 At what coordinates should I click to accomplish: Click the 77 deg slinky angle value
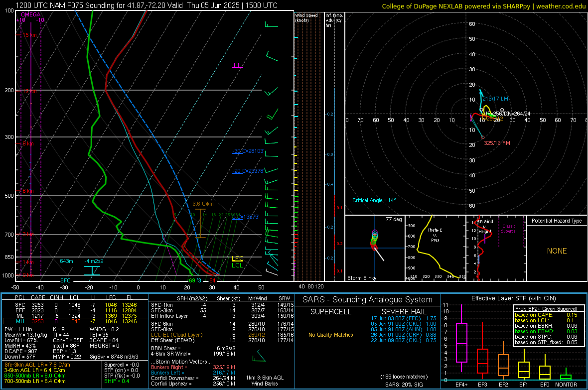(x=394, y=219)
